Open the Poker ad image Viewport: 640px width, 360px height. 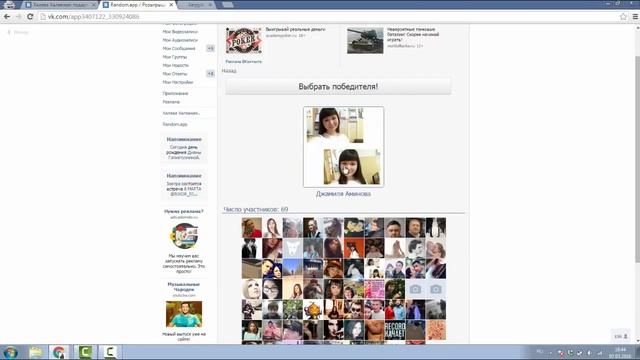click(x=244, y=40)
